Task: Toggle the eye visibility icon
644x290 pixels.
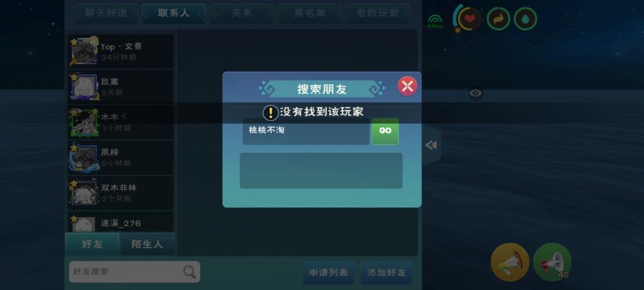Action: click(475, 93)
